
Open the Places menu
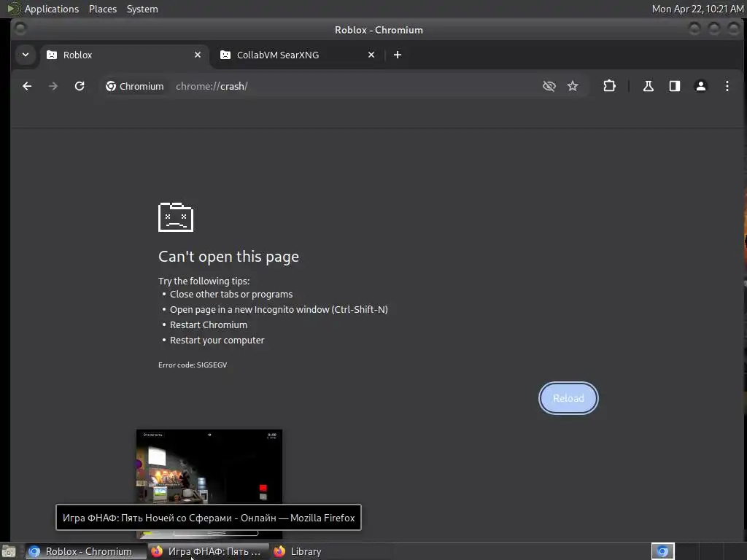tap(103, 9)
